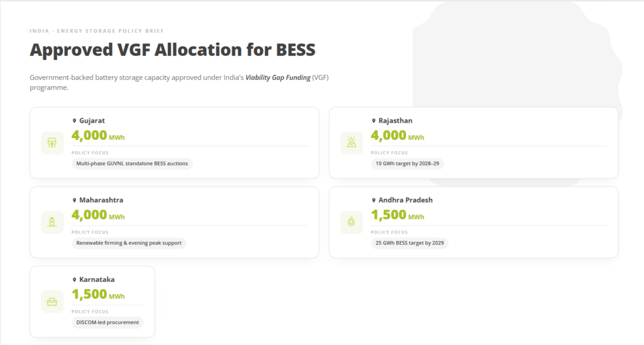This screenshot has width=644, height=345.
Task: Select the 10 GWh target by 2028–29 tag
Action: [x=407, y=164]
